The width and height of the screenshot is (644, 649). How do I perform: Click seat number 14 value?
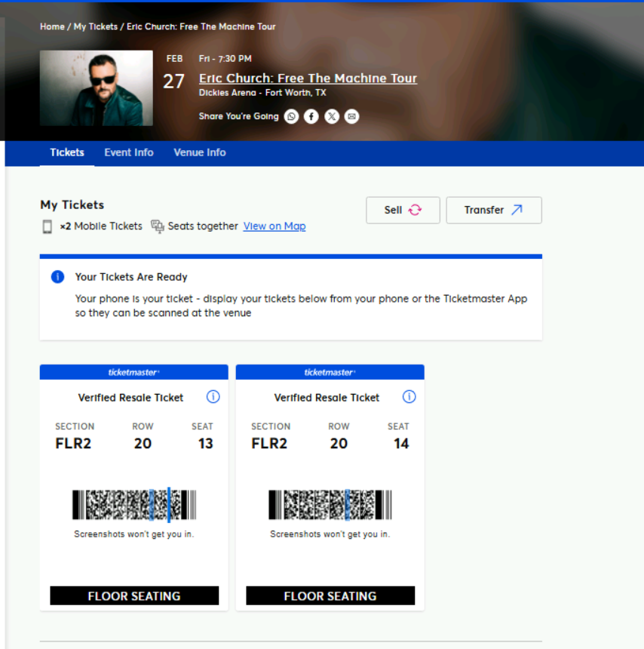tap(401, 444)
